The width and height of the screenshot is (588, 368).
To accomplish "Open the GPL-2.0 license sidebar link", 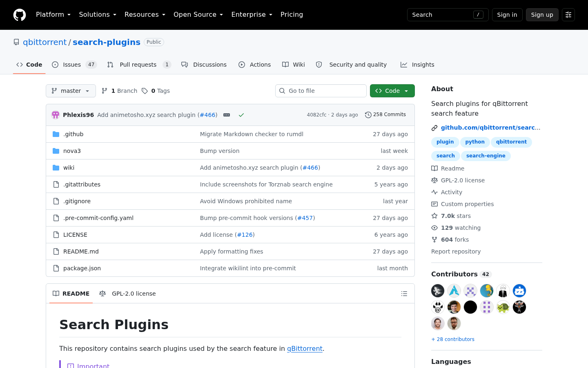I will tap(458, 180).
